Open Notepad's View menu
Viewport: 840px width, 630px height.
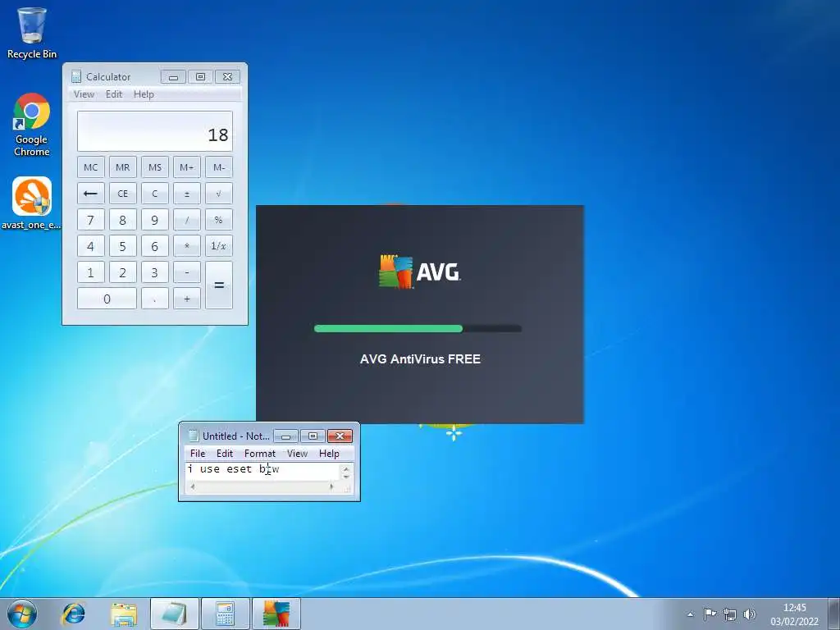[x=297, y=453]
